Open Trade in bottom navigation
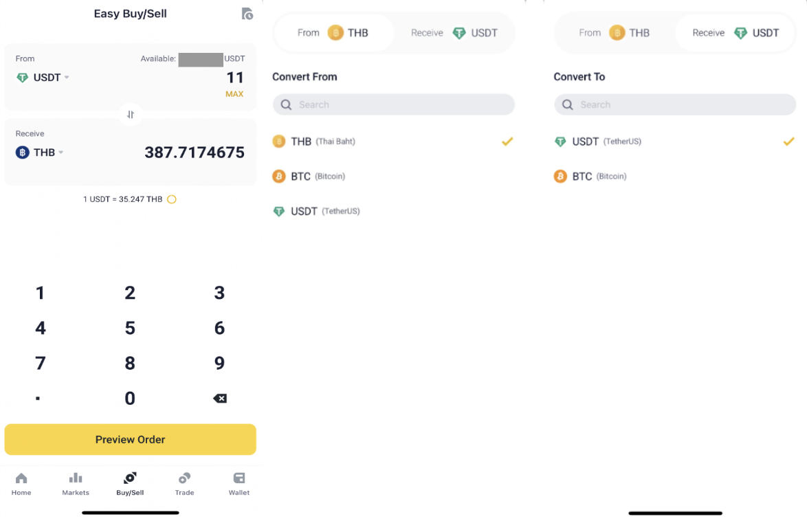Viewport: 807px width, 532px height. 184,484
